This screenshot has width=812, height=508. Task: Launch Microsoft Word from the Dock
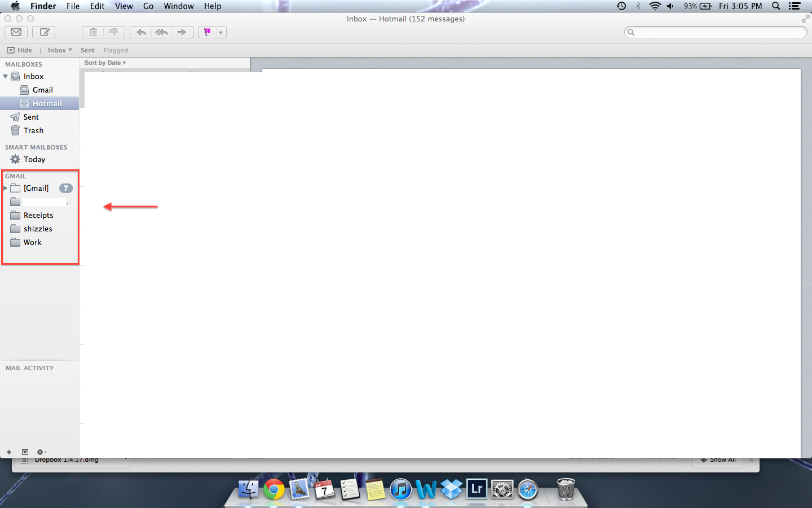(426, 489)
